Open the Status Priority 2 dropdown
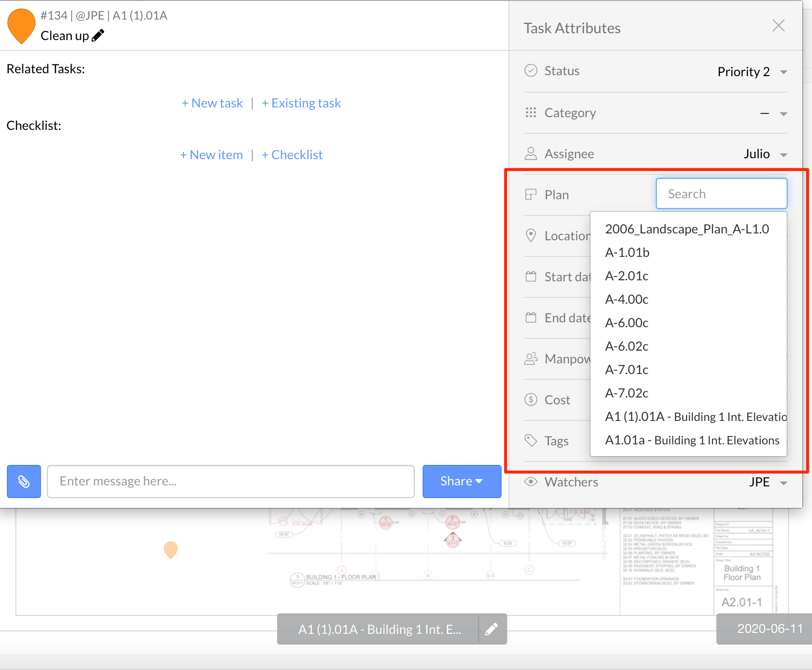This screenshot has width=812, height=670. 752,72
